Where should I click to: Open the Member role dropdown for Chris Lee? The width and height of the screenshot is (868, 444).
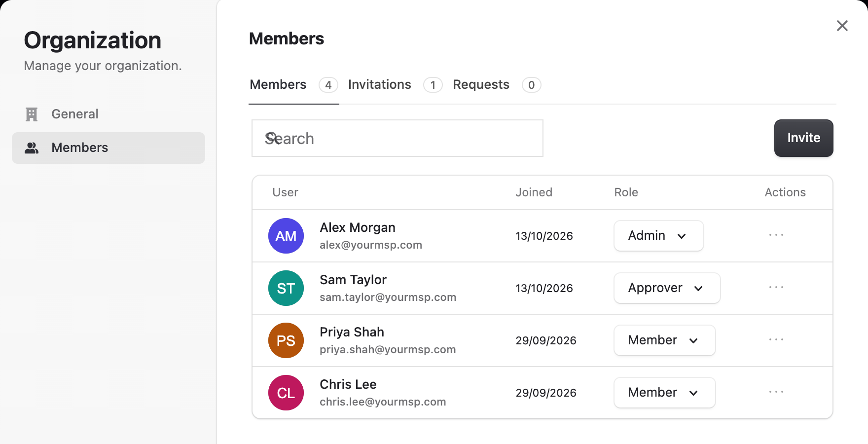pyautogui.click(x=664, y=393)
